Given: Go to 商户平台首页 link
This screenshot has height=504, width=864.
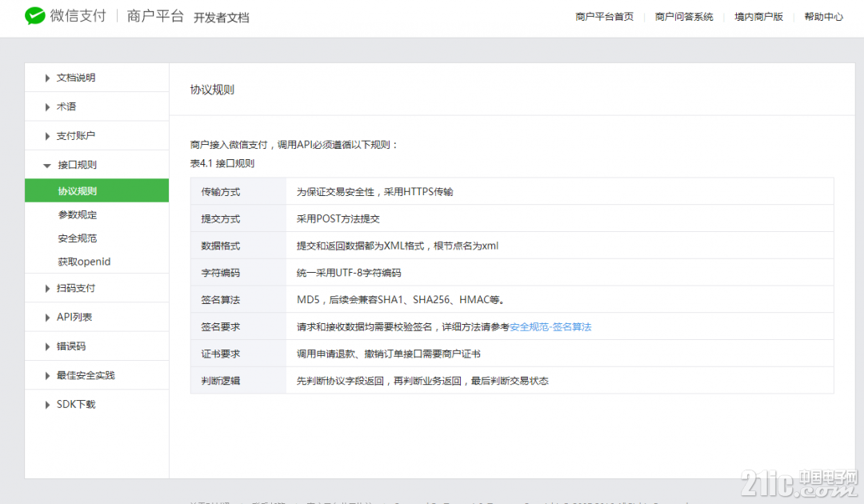Looking at the screenshot, I should point(605,17).
